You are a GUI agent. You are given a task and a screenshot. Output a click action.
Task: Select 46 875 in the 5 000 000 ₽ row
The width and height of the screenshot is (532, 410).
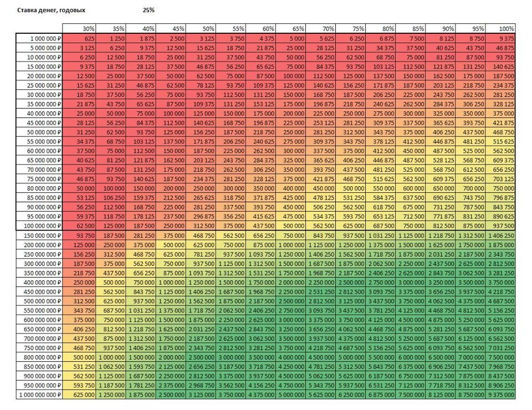coord(500,48)
